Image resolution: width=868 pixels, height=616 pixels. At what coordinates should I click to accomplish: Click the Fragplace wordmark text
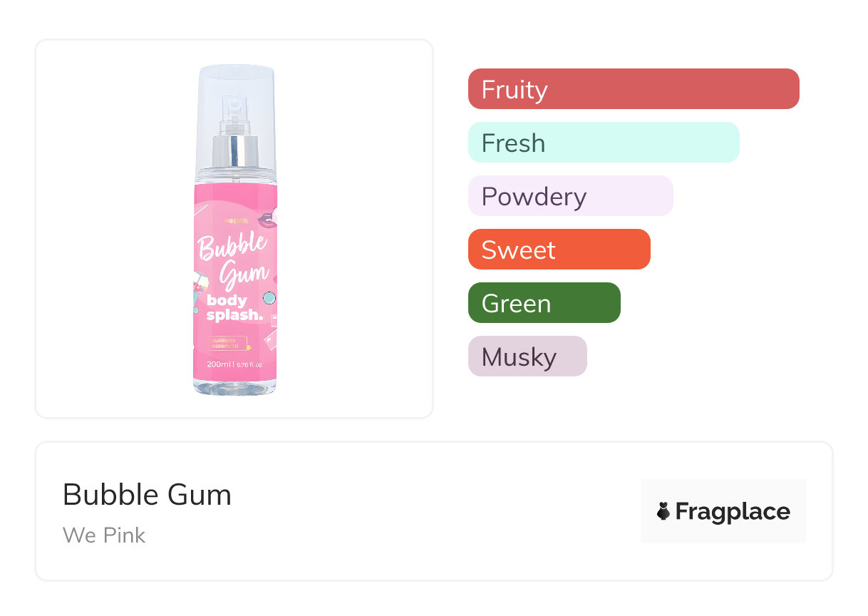pyautogui.click(x=733, y=511)
